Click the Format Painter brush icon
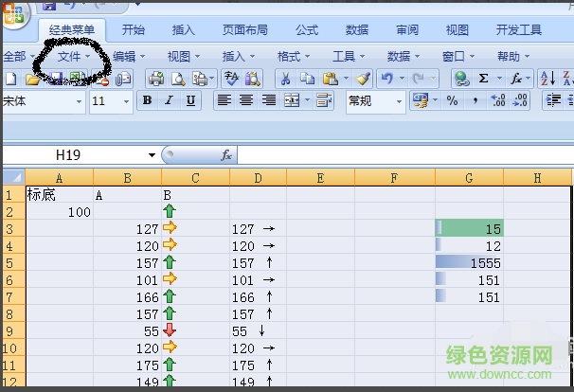574x392 pixels. [x=363, y=79]
